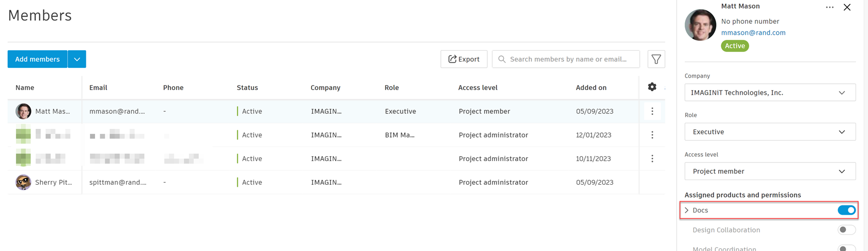The width and height of the screenshot is (868, 251).
Task: Open the filter icon next to search
Action: pyautogui.click(x=656, y=60)
